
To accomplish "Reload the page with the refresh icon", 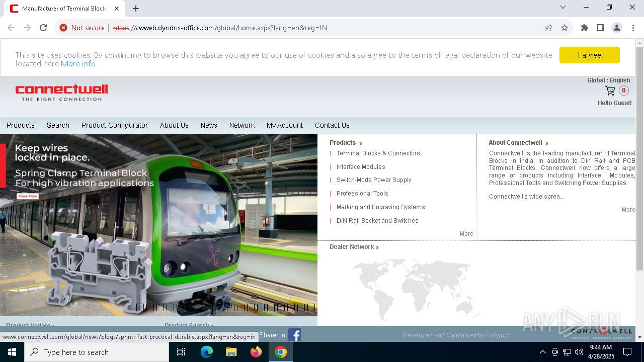I will tap(43, 28).
